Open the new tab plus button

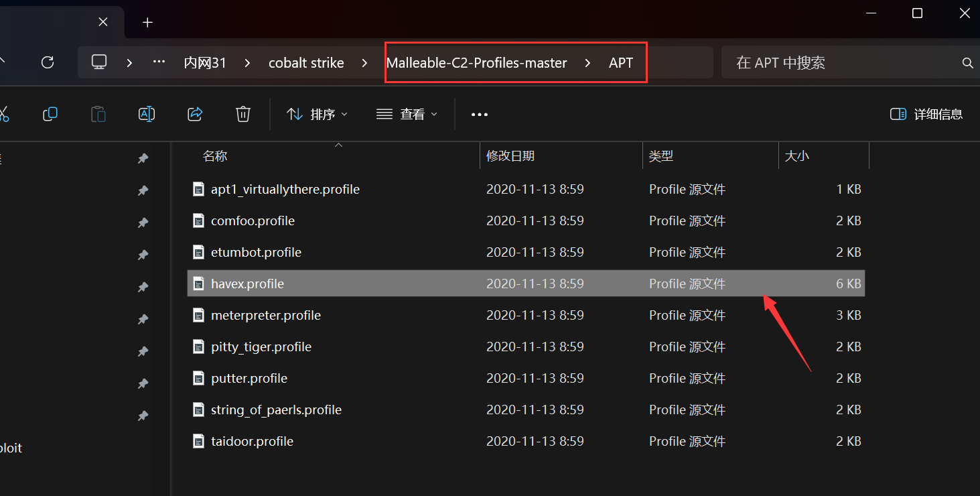148,22
